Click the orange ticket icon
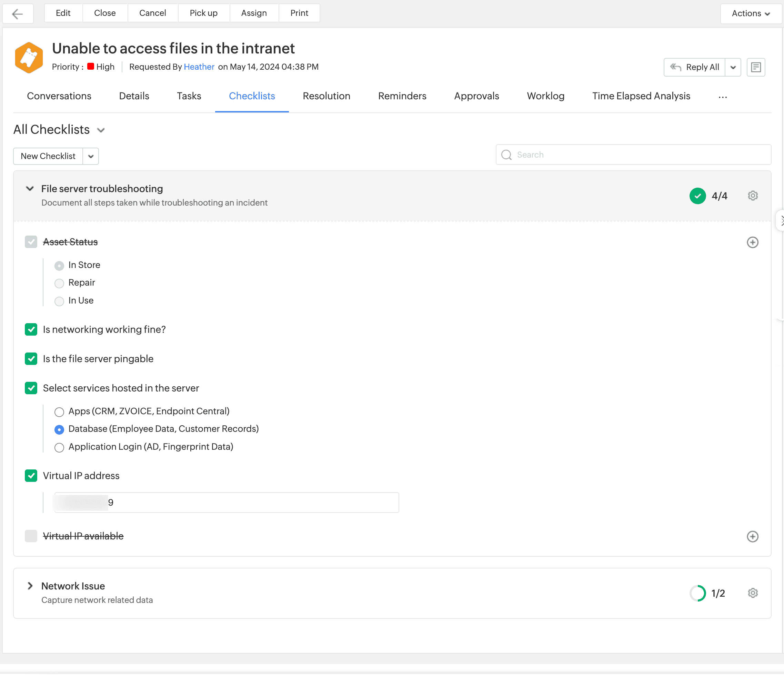784x675 pixels. click(29, 58)
